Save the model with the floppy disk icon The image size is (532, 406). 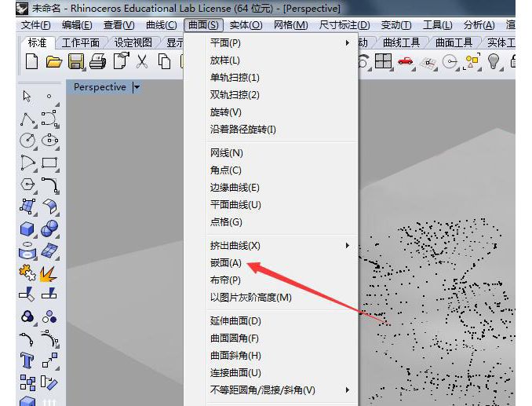point(75,62)
